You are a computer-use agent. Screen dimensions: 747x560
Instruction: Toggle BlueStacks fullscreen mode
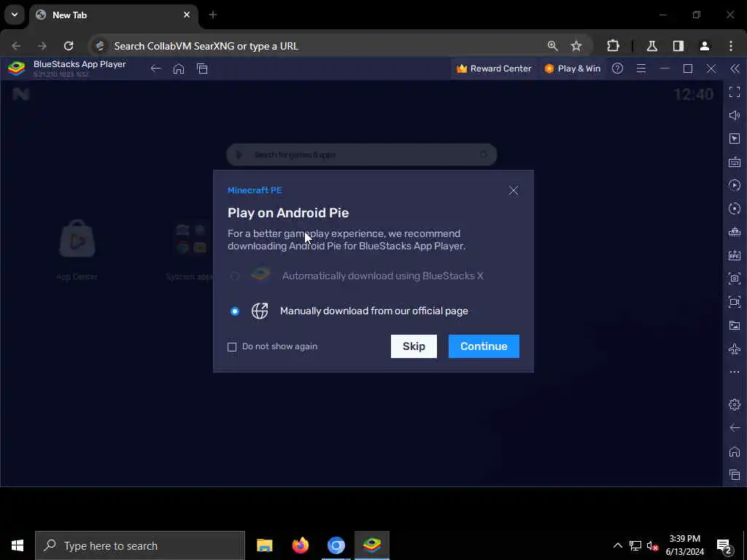tap(735, 92)
